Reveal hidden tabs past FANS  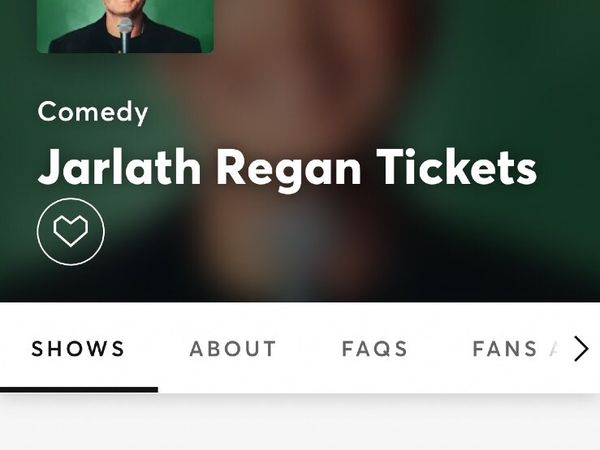pos(581,349)
